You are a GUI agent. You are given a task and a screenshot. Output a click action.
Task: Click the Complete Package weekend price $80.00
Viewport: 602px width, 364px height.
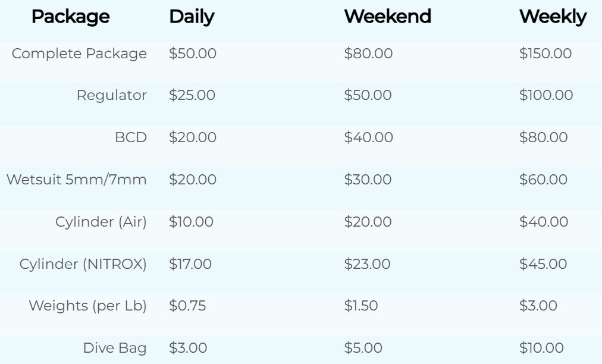[x=368, y=54]
